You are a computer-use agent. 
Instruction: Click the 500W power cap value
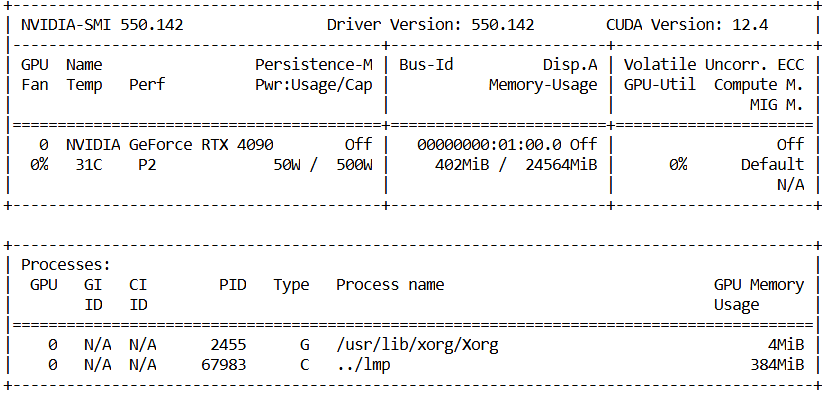[354, 165]
